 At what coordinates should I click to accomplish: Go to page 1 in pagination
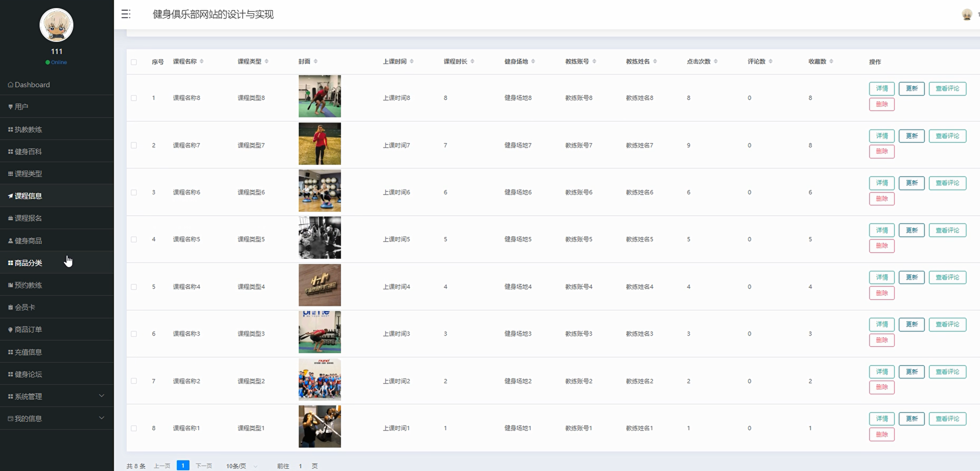tap(183, 465)
